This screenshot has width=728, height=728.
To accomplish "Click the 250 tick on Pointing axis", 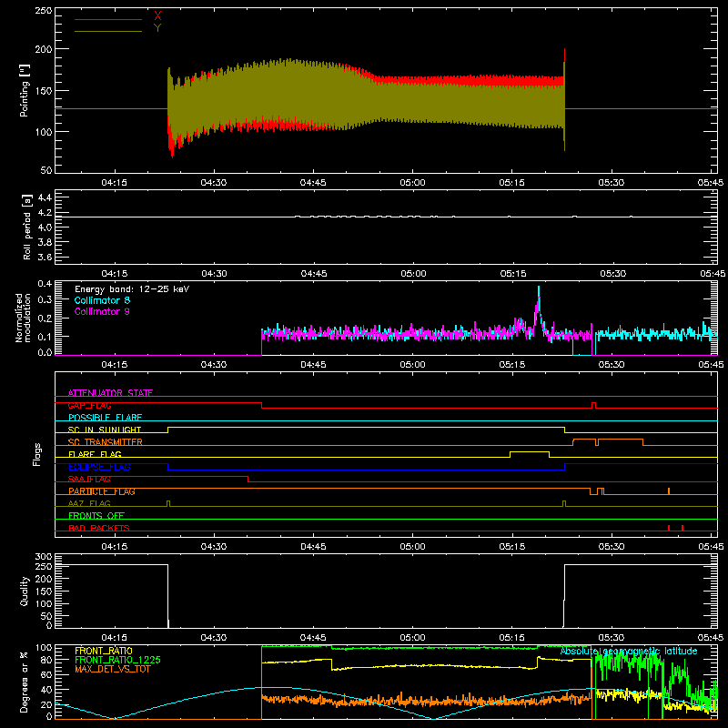I will 43,11.
